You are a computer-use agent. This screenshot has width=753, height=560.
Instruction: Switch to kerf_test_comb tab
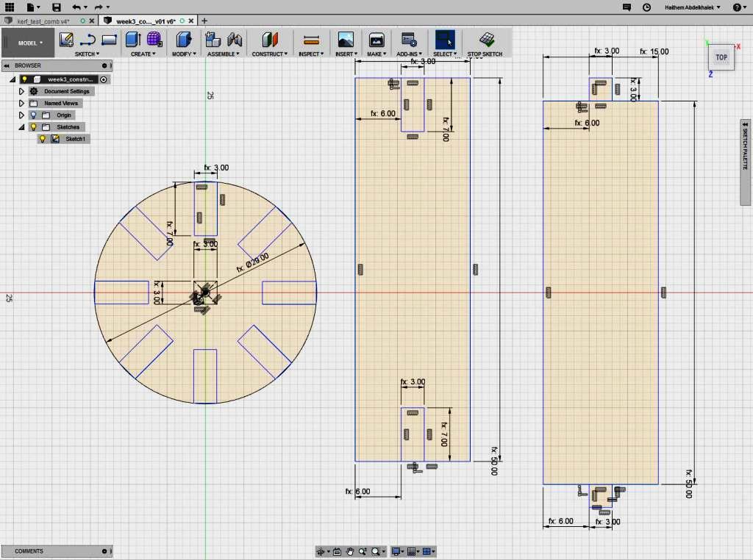coord(43,21)
